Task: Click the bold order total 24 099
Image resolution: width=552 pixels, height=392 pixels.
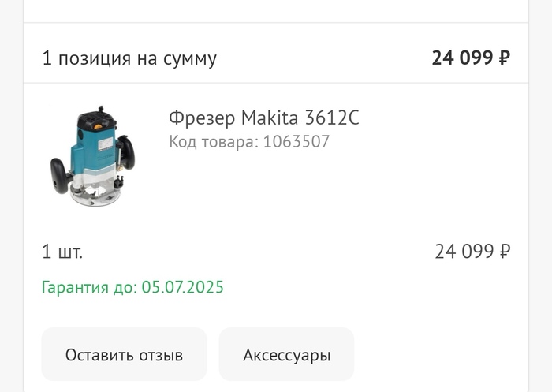Action: tap(462, 58)
